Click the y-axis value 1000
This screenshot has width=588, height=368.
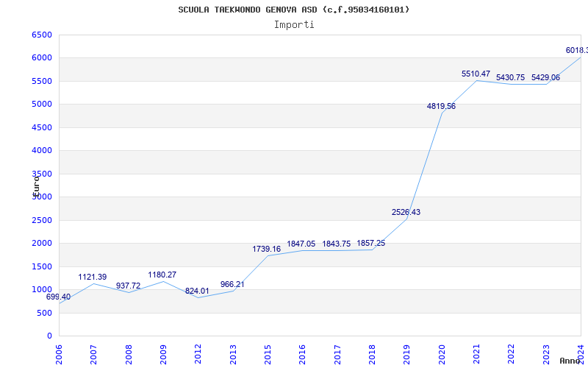tap(42, 289)
